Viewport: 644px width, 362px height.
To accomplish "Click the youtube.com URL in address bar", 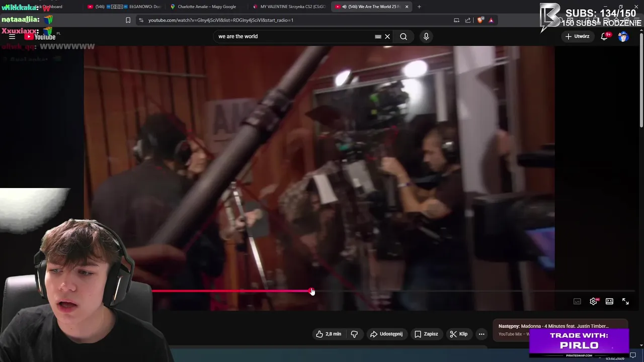I will pos(220,20).
